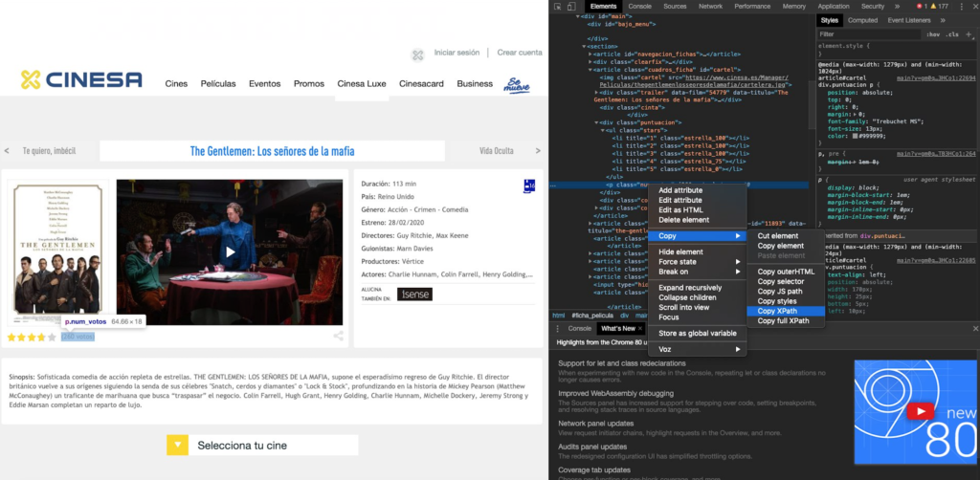Viewport: 980px width, 480px height.
Task: Select the li title="4" estrella_75 row
Action: pos(679,161)
